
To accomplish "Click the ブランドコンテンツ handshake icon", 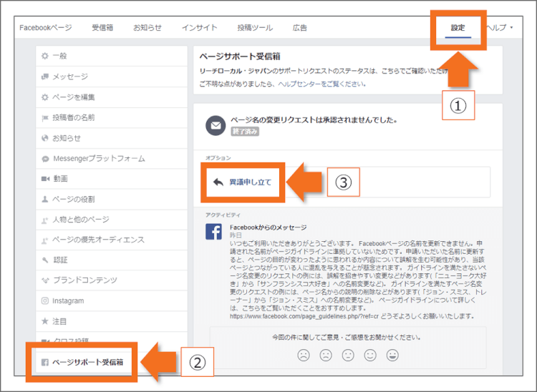I will click(45, 280).
